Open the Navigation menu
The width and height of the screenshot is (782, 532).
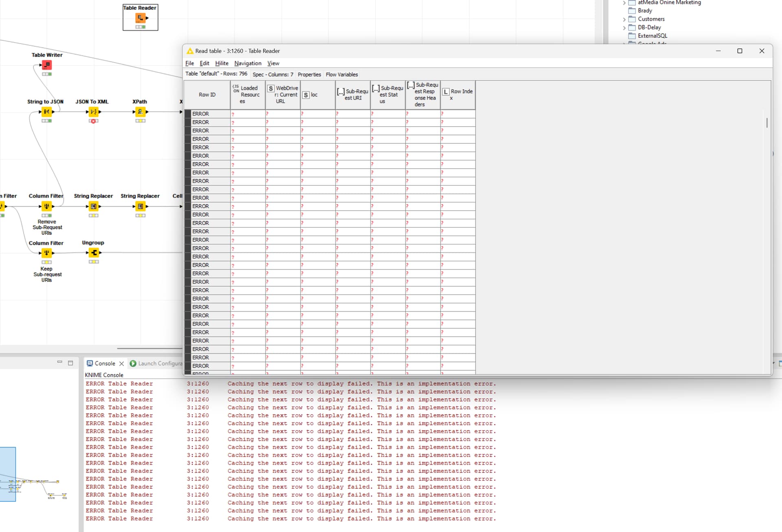pyautogui.click(x=248, y=63)
